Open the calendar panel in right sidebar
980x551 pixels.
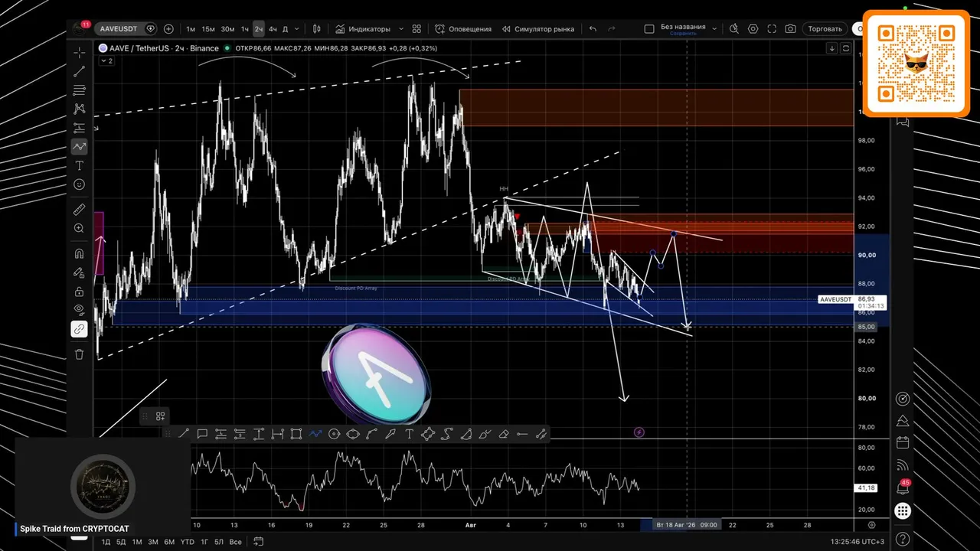click(903, 442)
